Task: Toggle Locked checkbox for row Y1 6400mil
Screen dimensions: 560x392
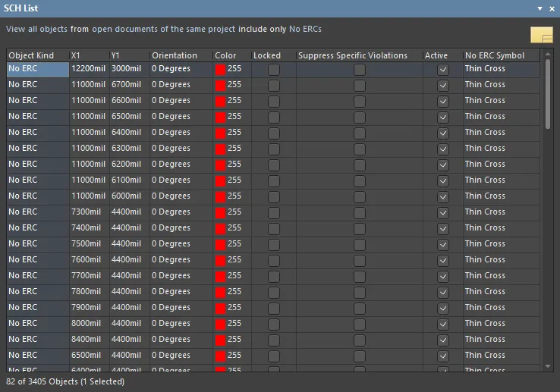Action: (274, 133)
